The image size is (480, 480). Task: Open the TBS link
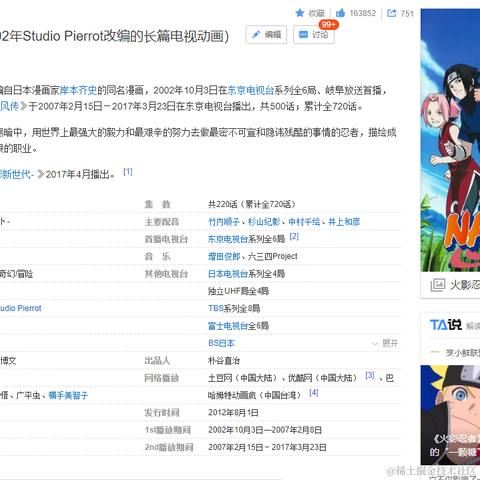point(216,308)
